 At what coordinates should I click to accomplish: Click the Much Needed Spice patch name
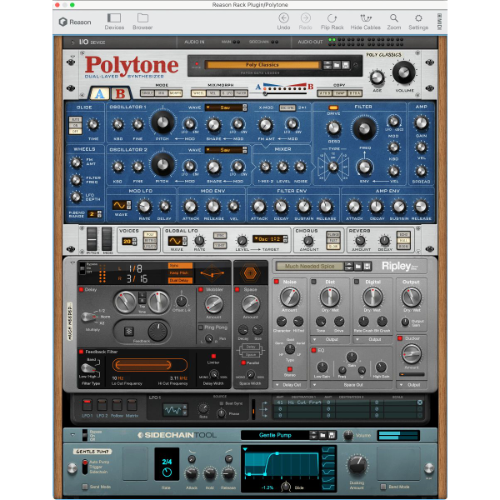(x=310, y=266)
